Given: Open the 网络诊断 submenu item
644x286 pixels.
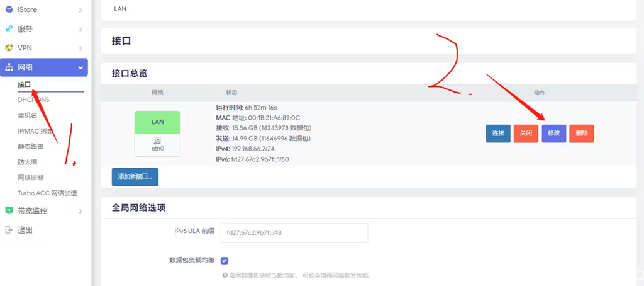Looking at the screenshot, I should [x=30, y=178].
